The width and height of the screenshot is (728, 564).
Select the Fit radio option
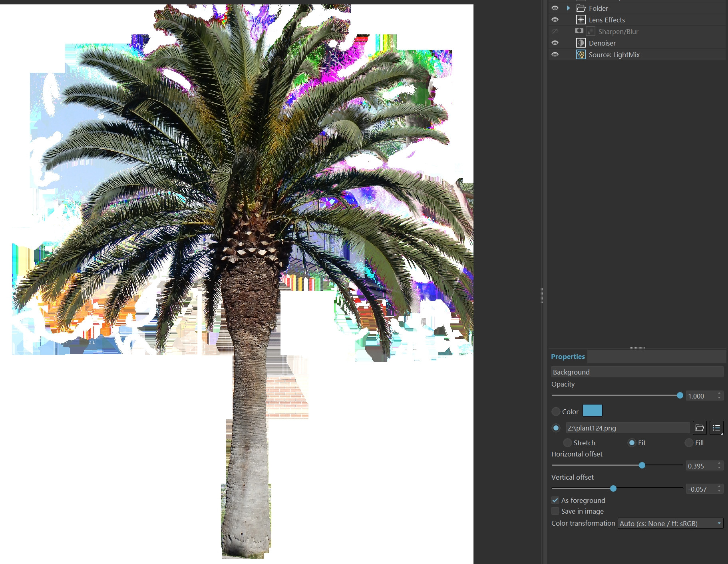click(x=632, y=442)
